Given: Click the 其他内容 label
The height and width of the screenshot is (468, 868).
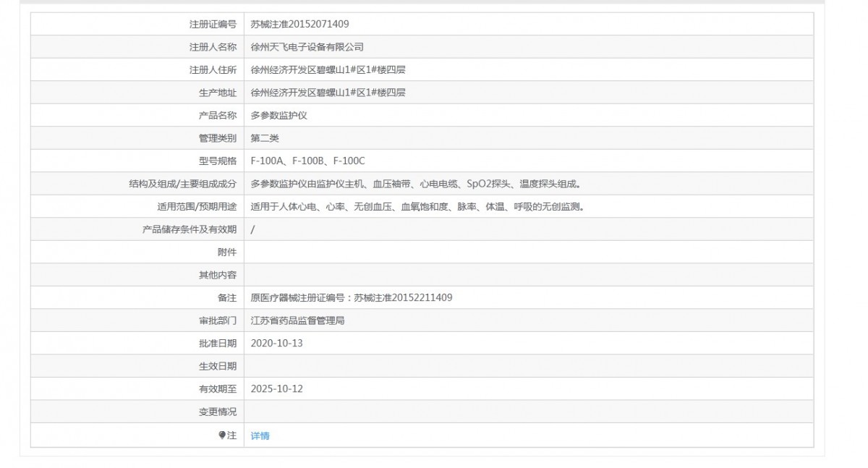Looking at the screenshot, I should (218, 275).
